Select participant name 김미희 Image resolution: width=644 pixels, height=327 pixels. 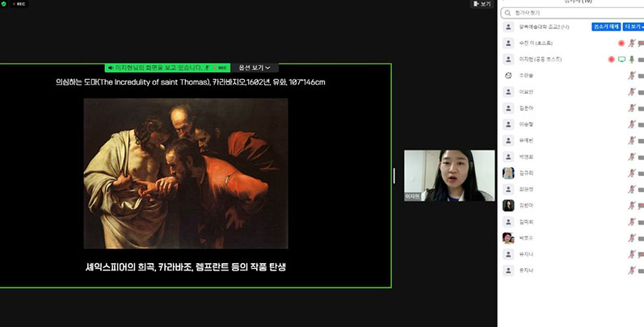click(526, 222)
